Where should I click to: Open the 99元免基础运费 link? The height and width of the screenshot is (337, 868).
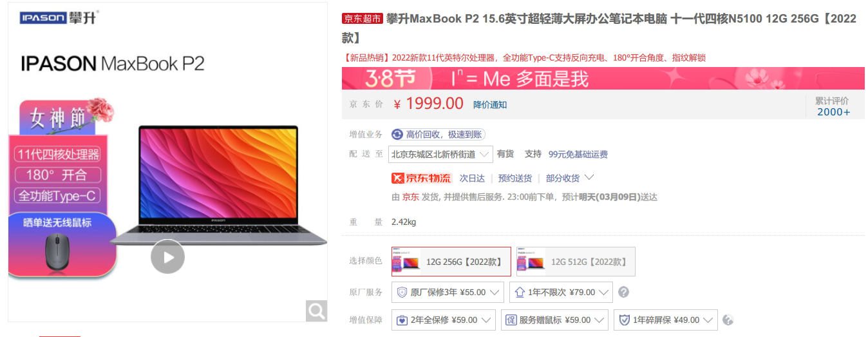[578, 154]
